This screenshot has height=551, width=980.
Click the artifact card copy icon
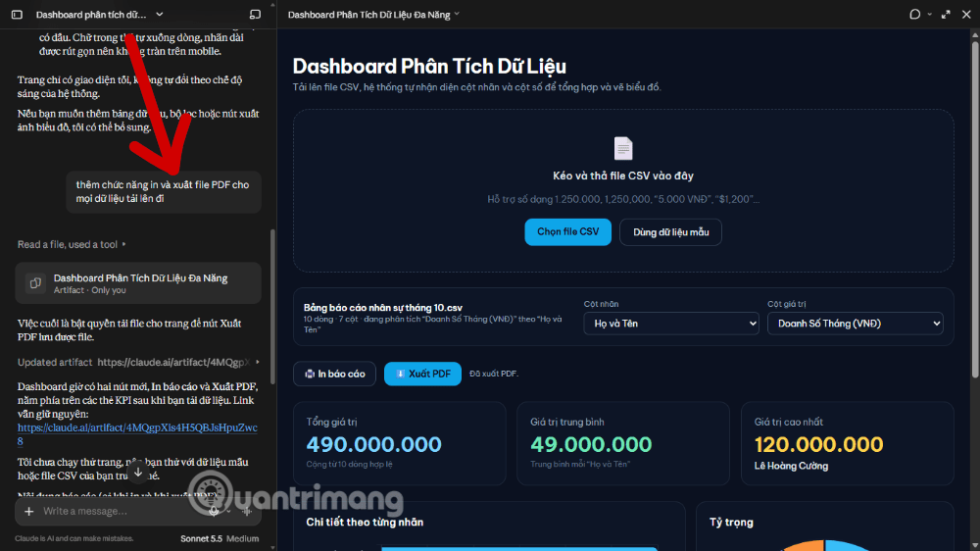[35, 283]
